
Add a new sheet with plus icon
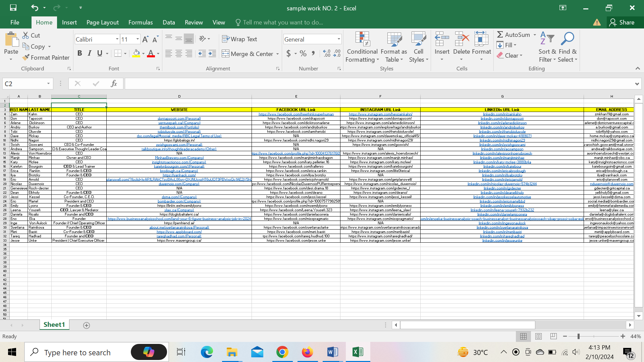click(86, 325)
